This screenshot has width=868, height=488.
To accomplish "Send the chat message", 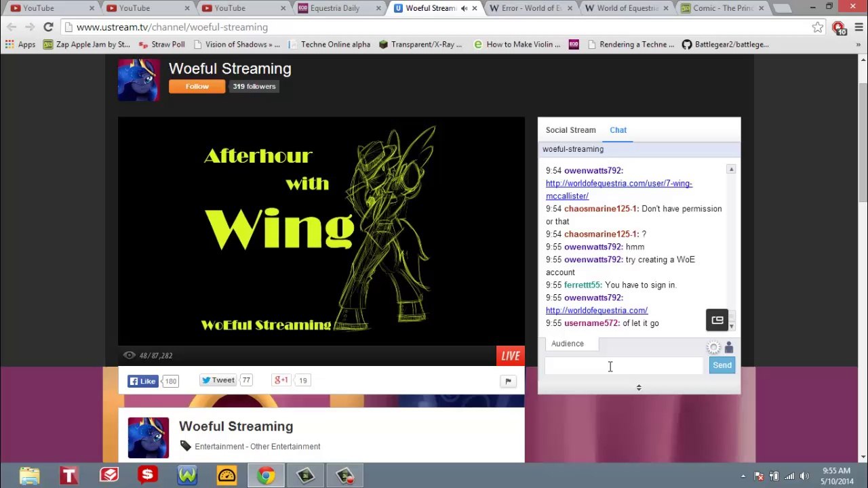I will point(722,365).
